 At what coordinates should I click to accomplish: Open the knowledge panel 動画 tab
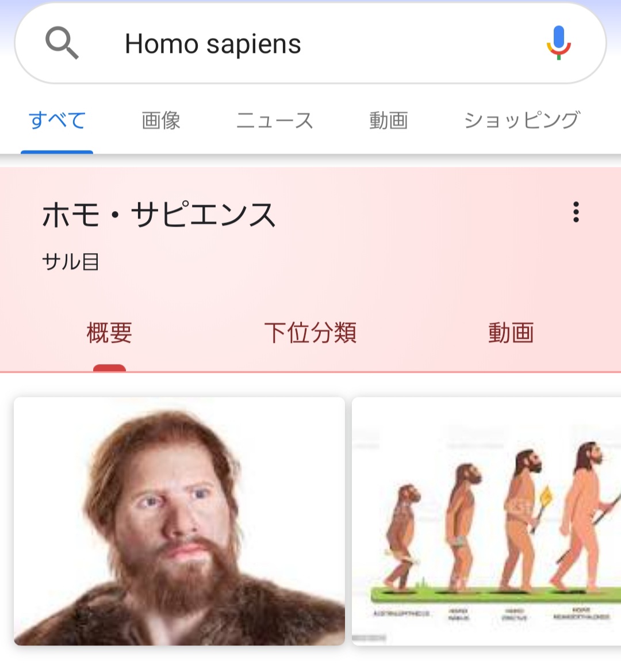pos(511,333)
